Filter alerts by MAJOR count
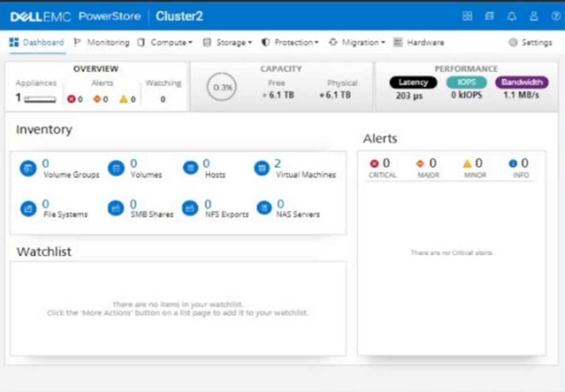Screen dimensions: 565x392 click(x=428, y=168)
